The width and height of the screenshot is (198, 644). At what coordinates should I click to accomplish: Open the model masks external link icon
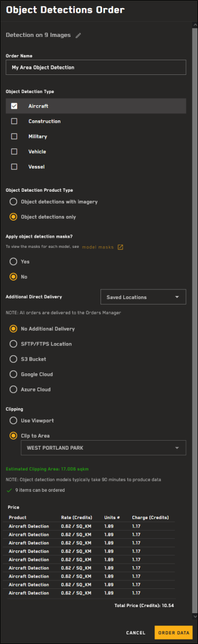click(120, 247)
